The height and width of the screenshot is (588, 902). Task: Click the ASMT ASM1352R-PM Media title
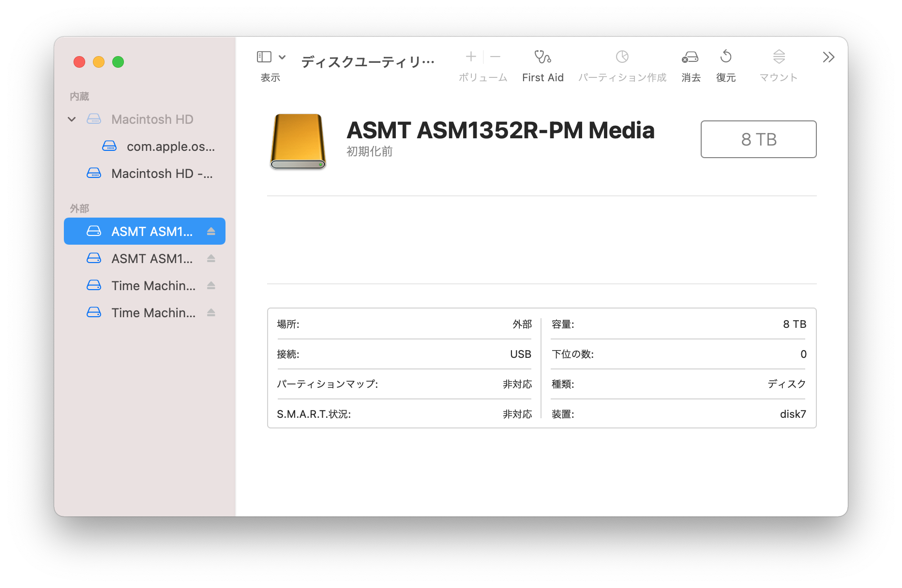click(x=500, y=130)
